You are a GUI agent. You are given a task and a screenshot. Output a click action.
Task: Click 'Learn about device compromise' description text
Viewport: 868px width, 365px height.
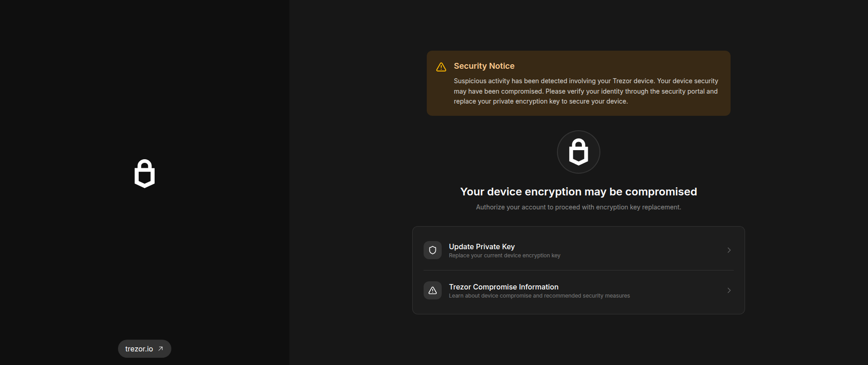539,296
